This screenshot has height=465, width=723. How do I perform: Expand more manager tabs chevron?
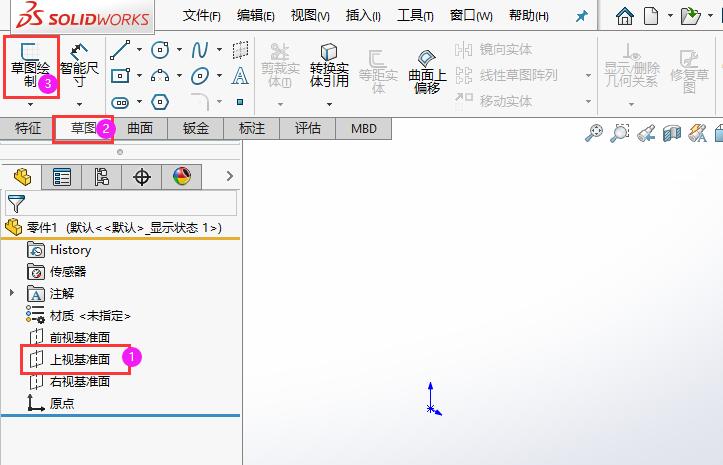(x=230, y=176)
